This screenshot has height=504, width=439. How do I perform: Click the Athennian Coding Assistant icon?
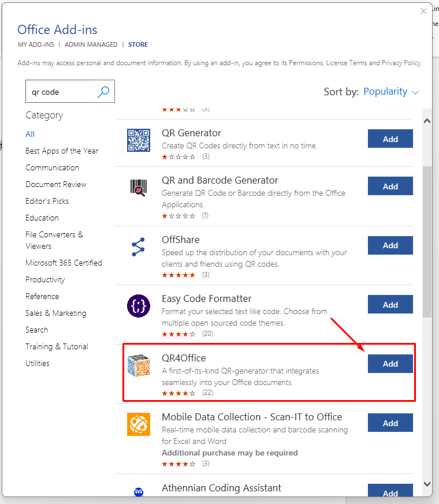138,492
